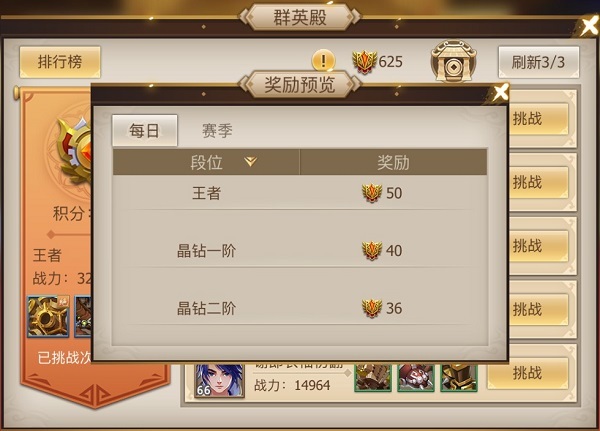This screenshot has width=600, height=431.
Task: Click the medal currency icon beside 625
Action: (x=364, y=62)
